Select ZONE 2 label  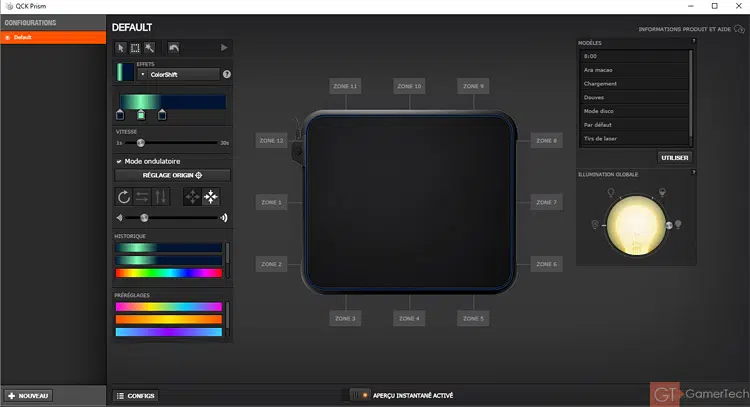(x=271, y=264)
